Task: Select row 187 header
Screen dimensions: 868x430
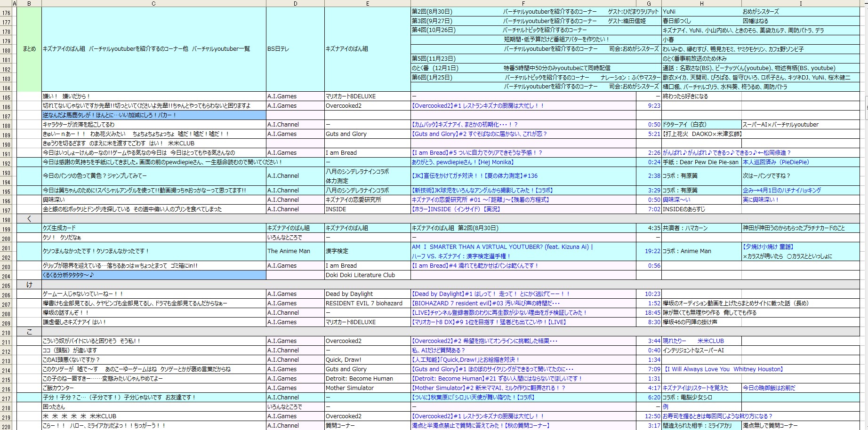Action: pyautogui.click(x=6, y=115)
